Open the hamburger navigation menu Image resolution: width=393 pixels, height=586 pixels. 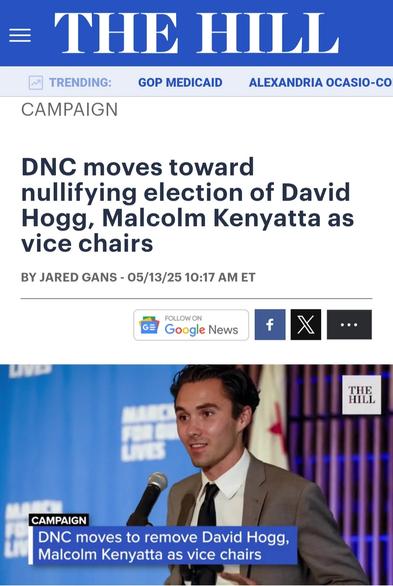(20, 36)
